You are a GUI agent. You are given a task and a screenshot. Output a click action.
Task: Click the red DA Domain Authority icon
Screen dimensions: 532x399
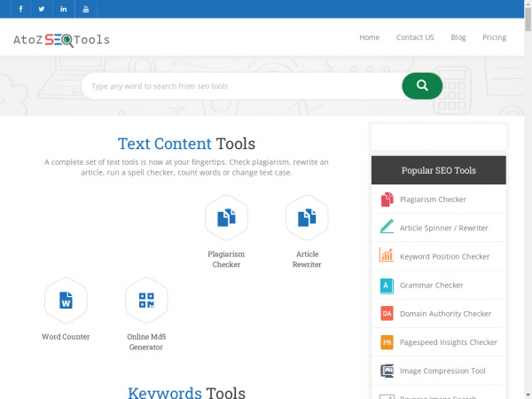[387, 314]
